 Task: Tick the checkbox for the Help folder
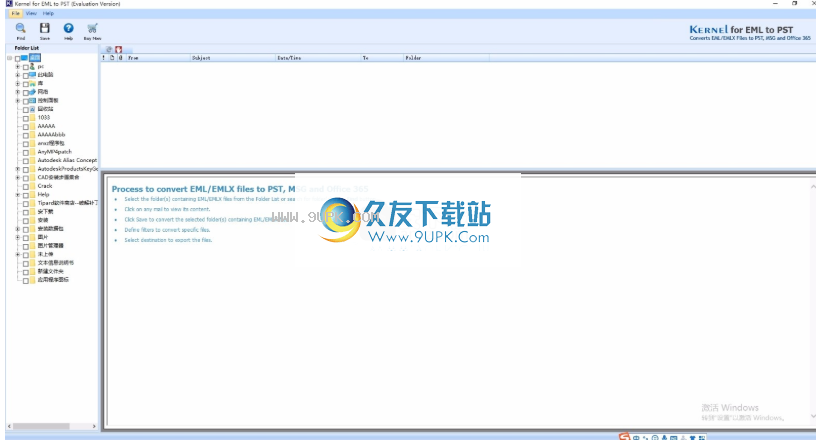click(26, 195)
